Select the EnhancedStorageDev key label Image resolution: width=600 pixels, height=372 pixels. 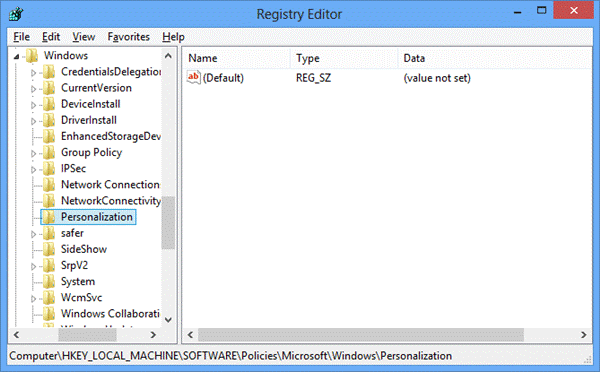pos(111,136)
